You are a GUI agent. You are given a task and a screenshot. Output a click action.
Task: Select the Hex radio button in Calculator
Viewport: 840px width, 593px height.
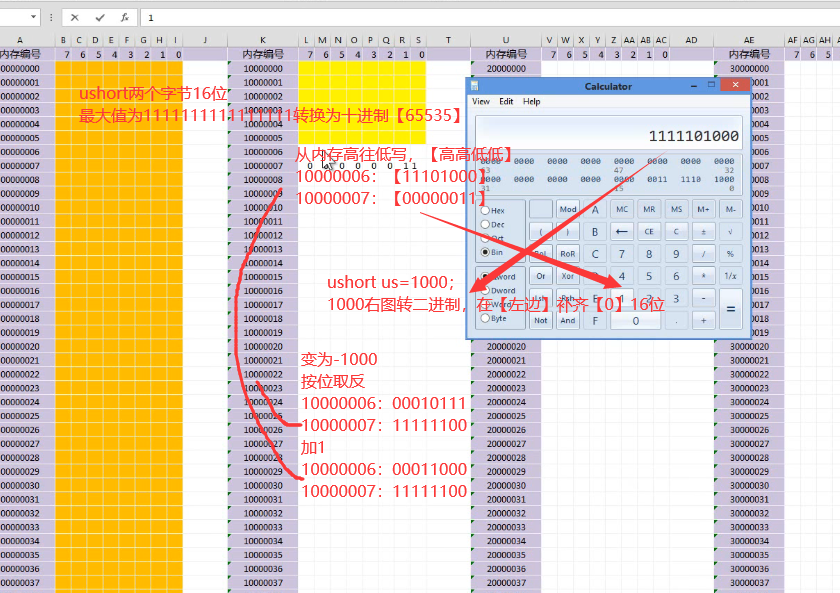pos(485,211)
